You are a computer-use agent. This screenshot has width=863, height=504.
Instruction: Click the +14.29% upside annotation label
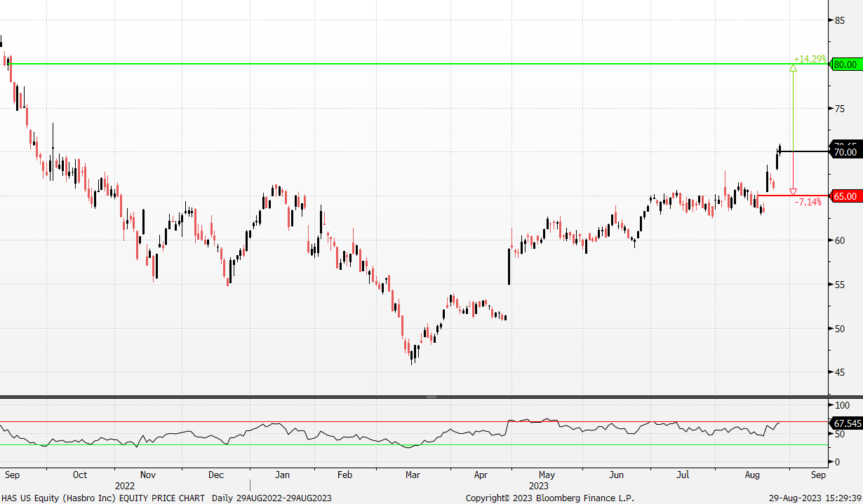pos(810,60)
